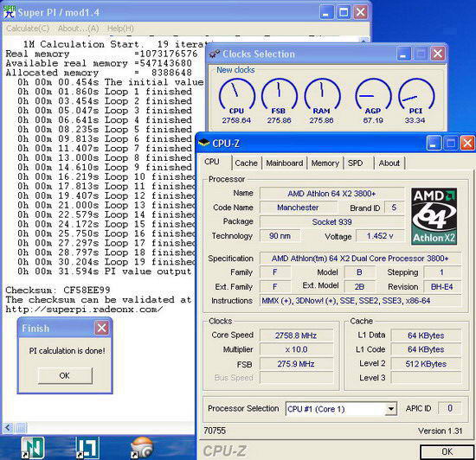Click the Super PI title bar icon

[x=10, y=12]
